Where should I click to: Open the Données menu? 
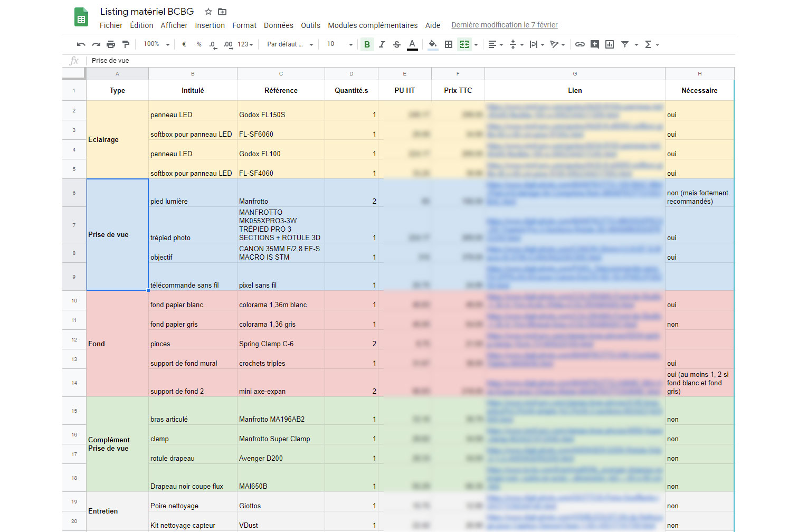pos(279,25)
